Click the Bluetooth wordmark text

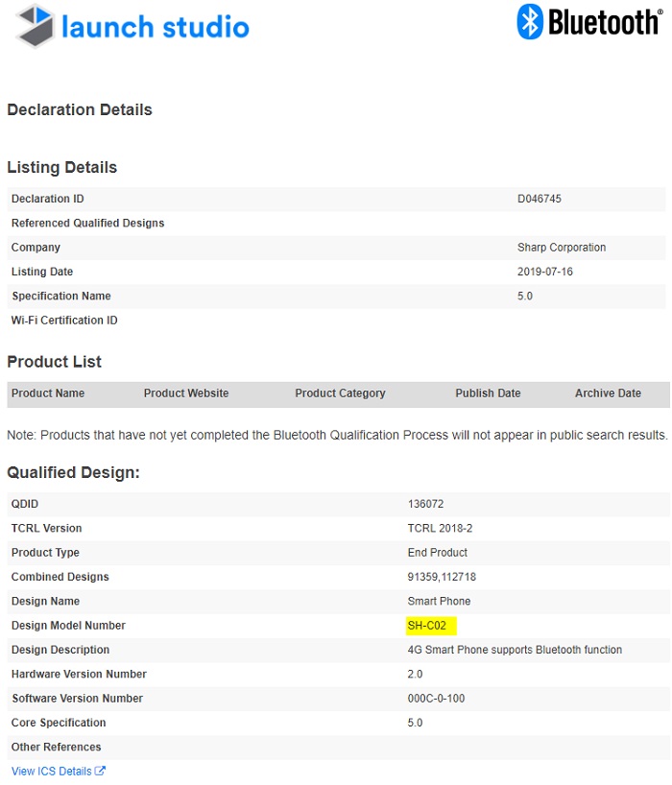[x=604, y=22]
